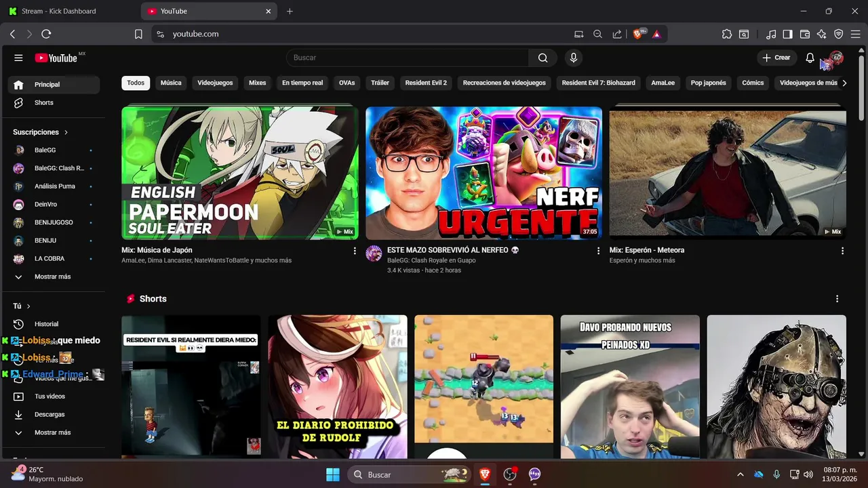Open NERF URGENTE video thumbnail
Screen dimensions: 868x488
pos(484,173)
